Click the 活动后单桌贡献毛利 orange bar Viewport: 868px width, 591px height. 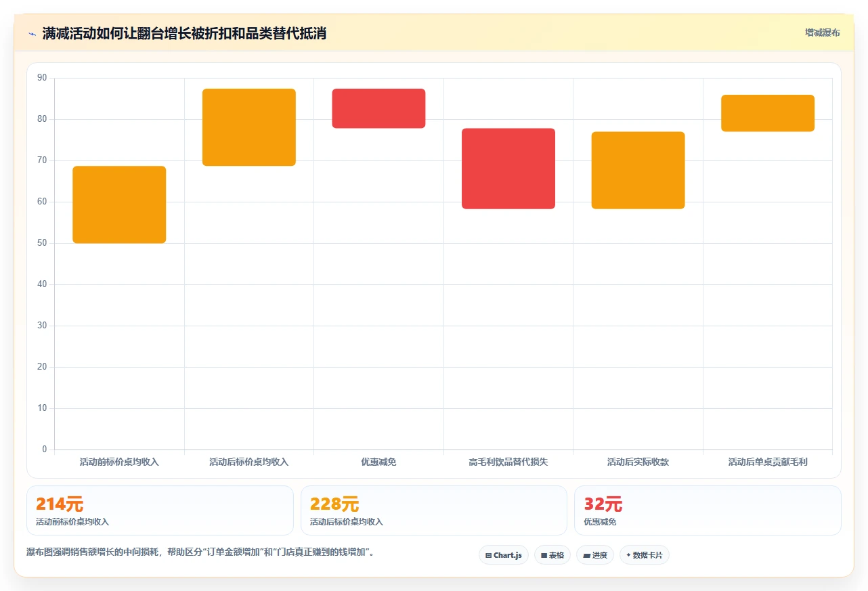click(x=768, y=113)
